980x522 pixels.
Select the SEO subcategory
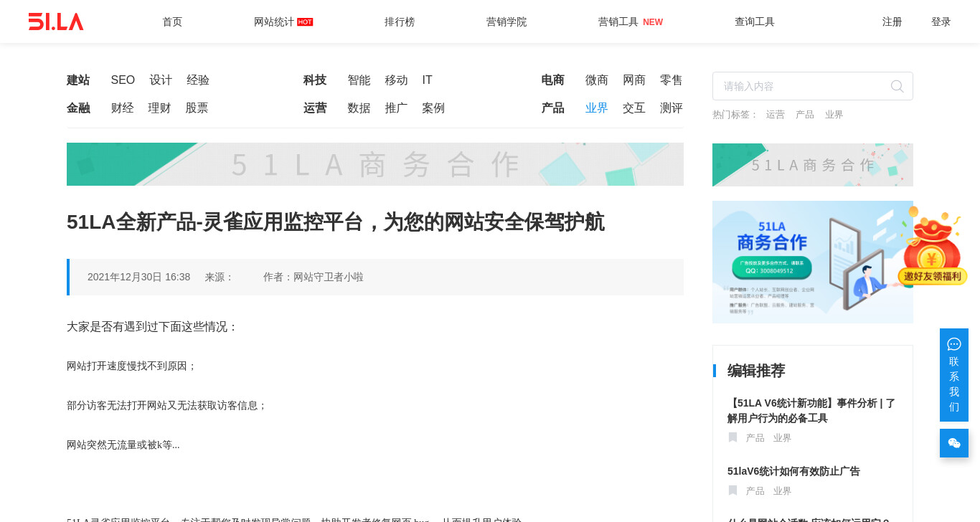[123, 80]
